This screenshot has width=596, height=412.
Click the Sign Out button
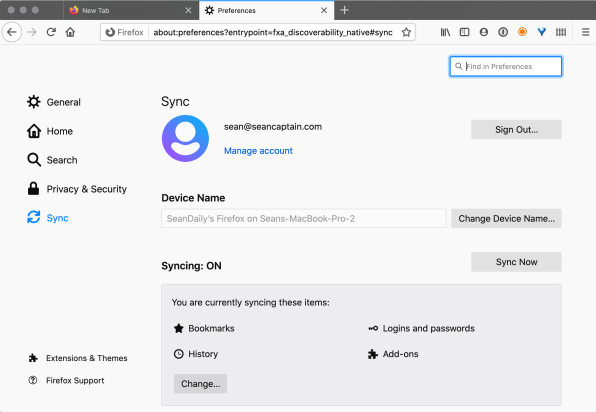pyautogui.click(x=516, y=130)
